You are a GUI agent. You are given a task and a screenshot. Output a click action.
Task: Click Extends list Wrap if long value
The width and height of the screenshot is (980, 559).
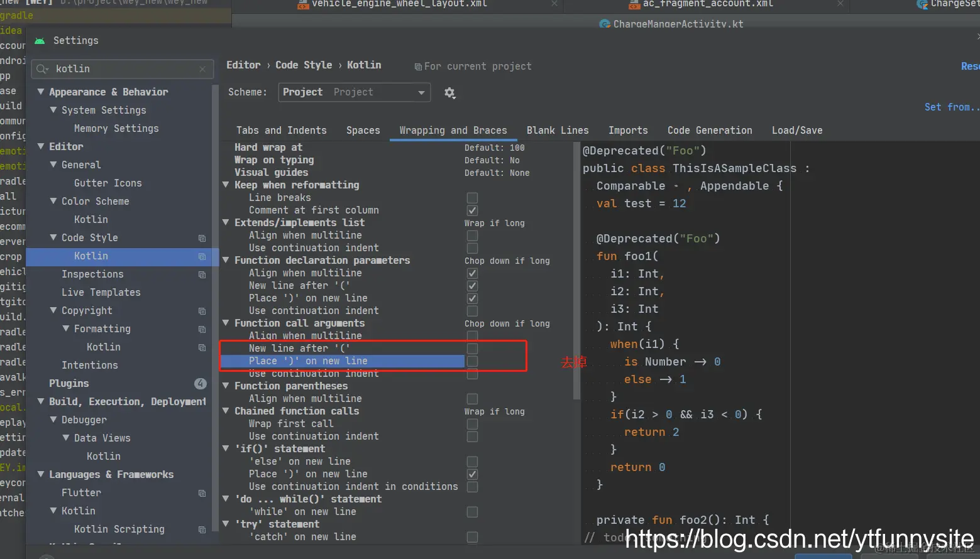pyautogui.click(x=494, y=223)
